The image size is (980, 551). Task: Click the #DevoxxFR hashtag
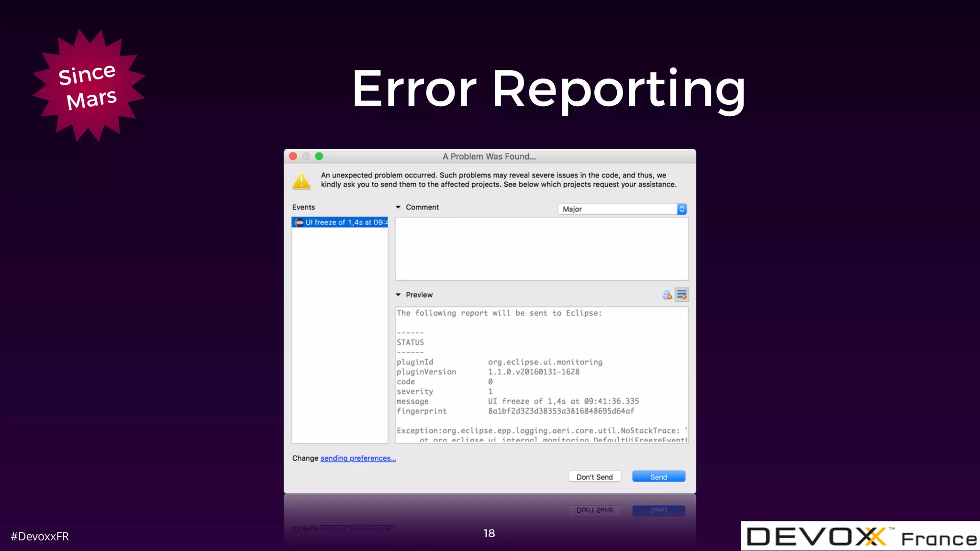click(40, 536)
